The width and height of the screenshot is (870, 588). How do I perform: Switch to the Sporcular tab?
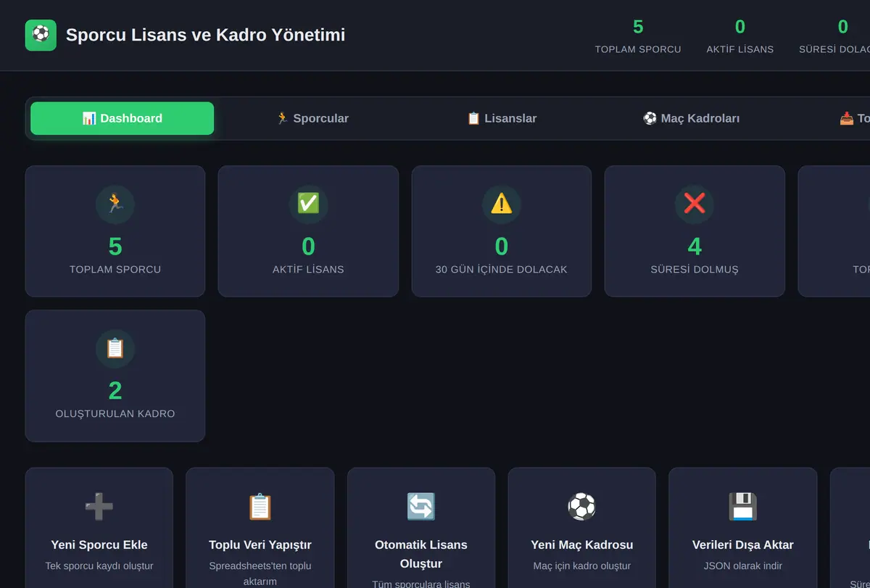312,118
